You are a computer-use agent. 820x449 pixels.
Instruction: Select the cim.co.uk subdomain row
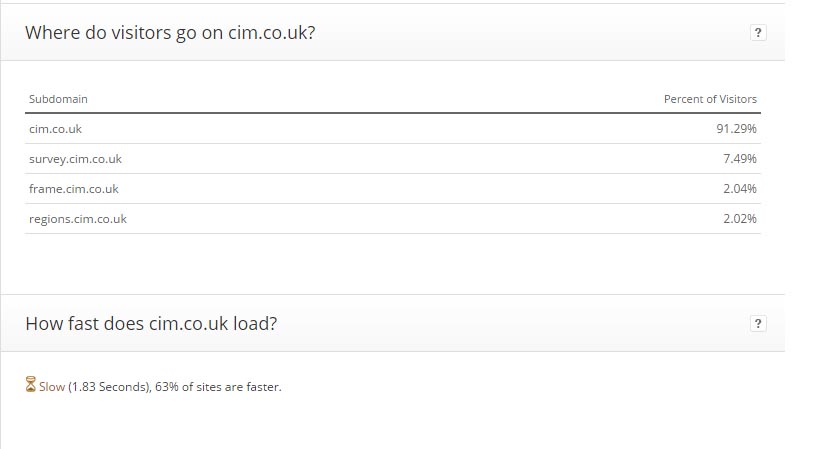pyautogui.click(x=393, y=129)
